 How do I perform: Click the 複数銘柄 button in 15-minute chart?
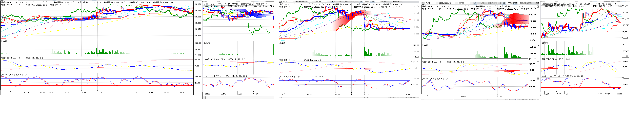[397, 1]
